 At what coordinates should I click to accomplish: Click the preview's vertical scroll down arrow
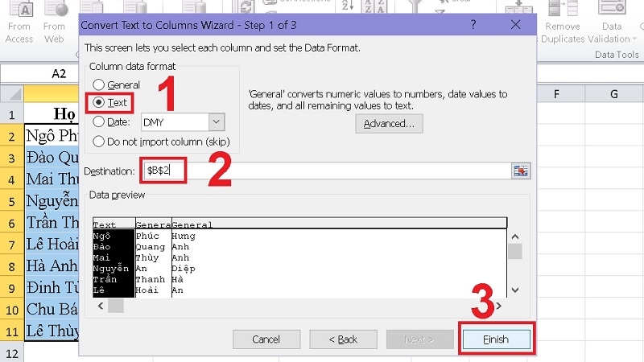click(x=515, y=290)
